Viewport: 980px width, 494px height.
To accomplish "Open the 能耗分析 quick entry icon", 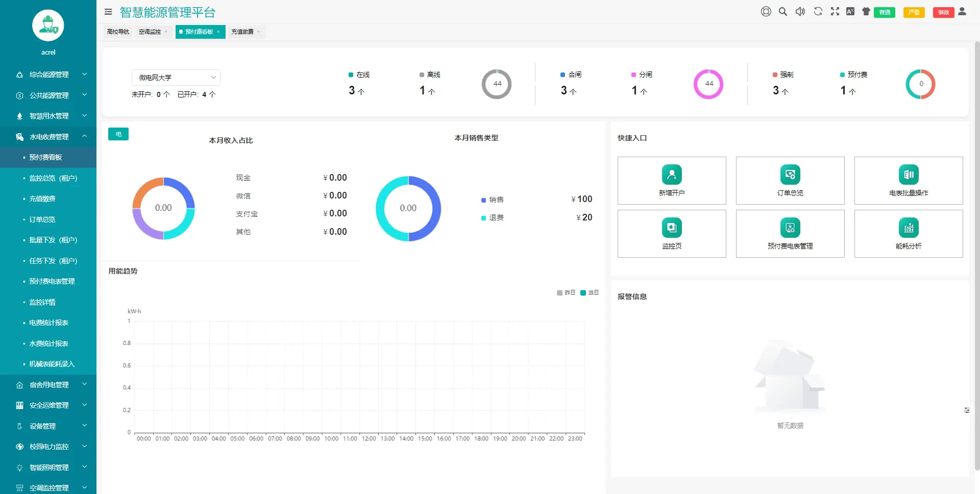I will [x=909, y=228].
